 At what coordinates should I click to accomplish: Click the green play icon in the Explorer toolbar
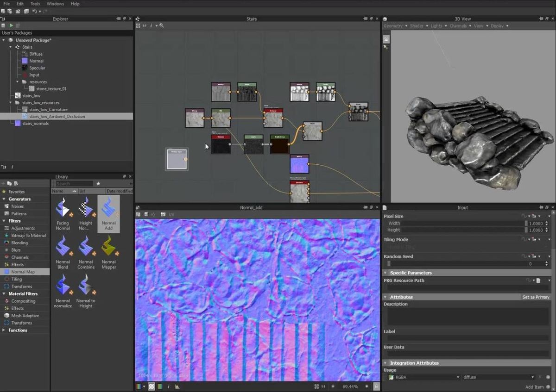(11, 25)
